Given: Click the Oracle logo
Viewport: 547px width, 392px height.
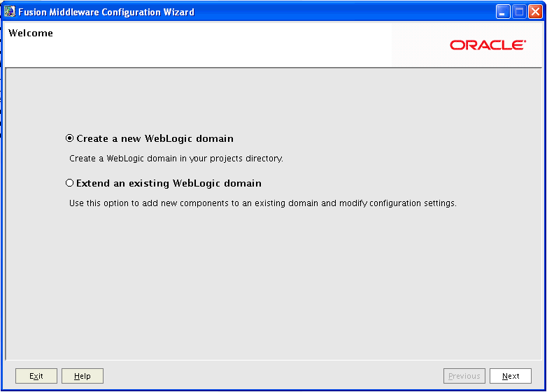Looking at the screenshot, I should click(x=488, y=45).
